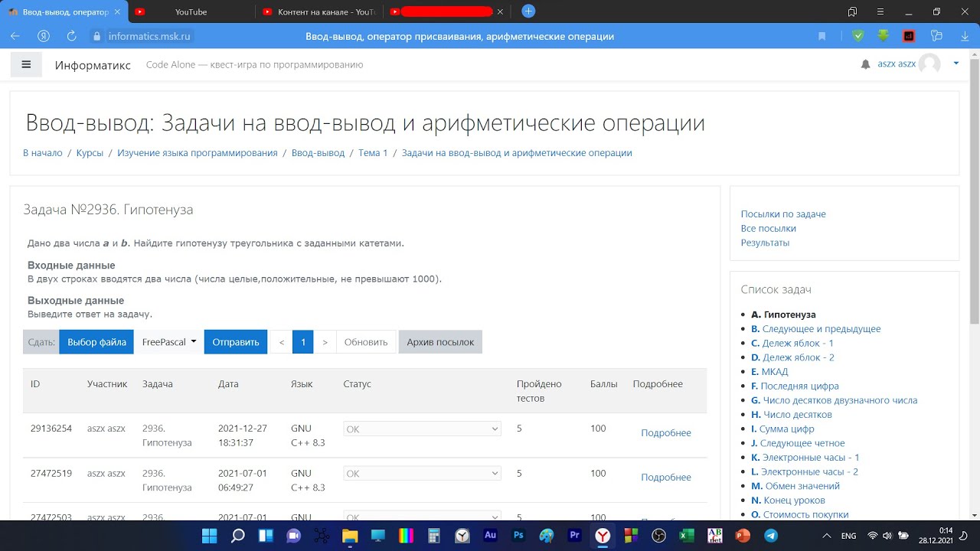Click the aszx aszx user avatar

[x=929, y=64]
